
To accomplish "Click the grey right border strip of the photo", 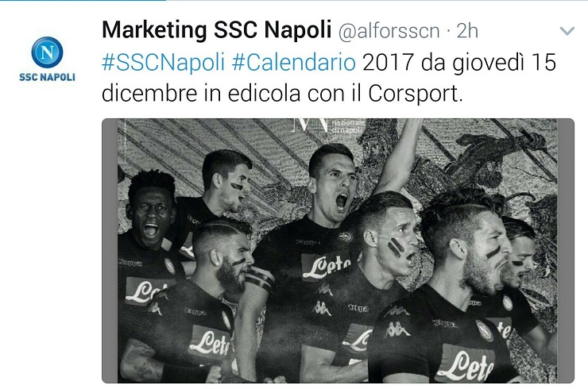I will [x=566, y=251].
